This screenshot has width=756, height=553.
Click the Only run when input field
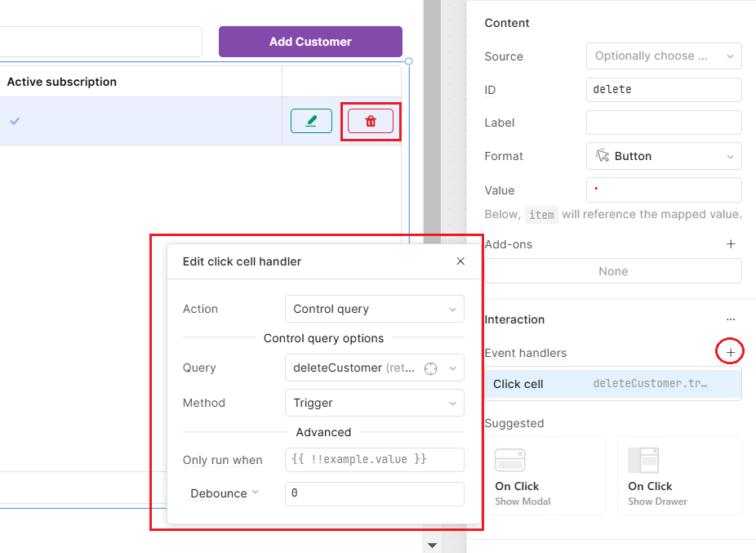click(x=375, y=460)
